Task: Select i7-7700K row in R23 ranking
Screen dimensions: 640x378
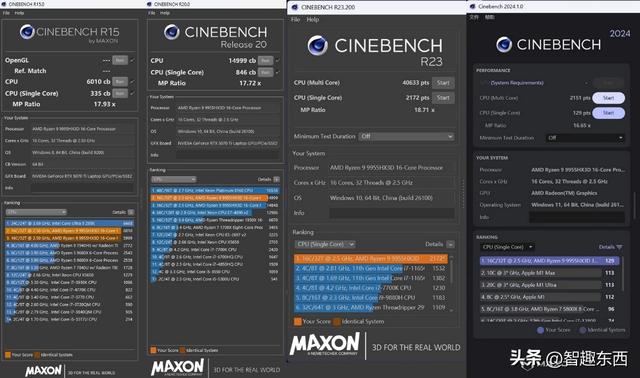Action: (371, 288)
